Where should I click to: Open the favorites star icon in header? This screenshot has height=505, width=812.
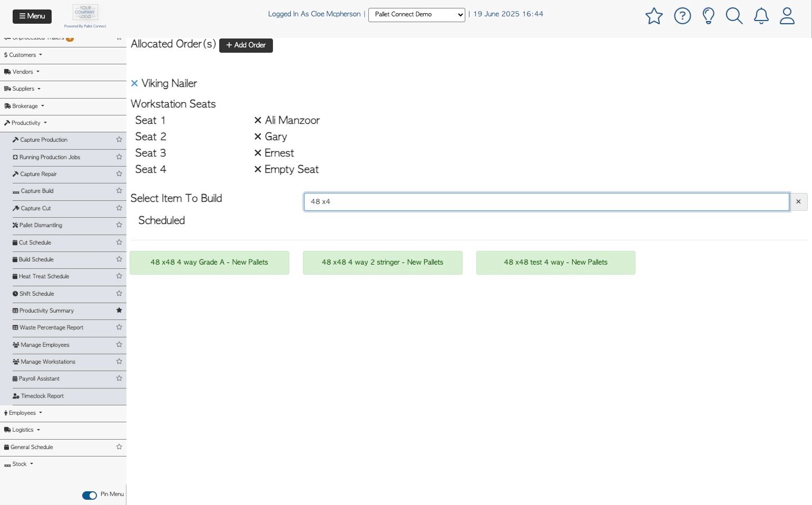point(654,16)
